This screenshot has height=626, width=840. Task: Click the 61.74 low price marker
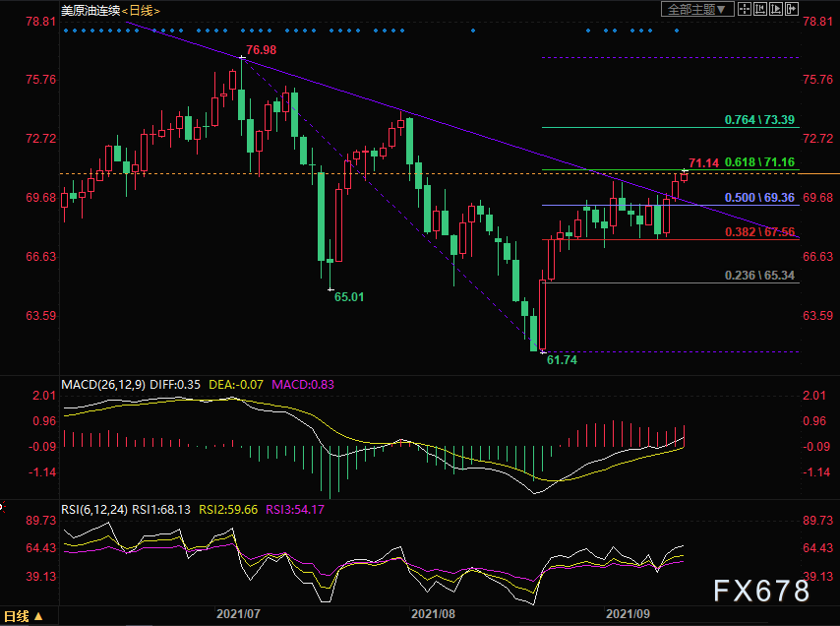[x=560, y=361]
